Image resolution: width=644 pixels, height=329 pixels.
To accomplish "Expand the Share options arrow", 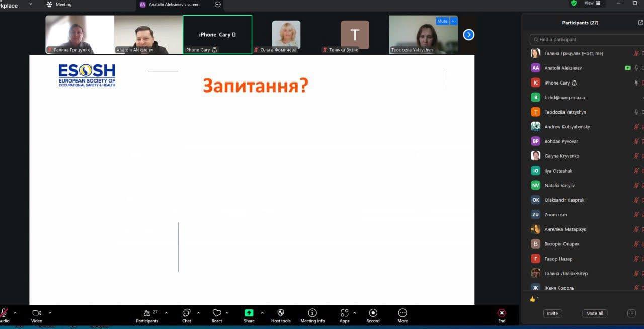I will click(x=262, y=313).
